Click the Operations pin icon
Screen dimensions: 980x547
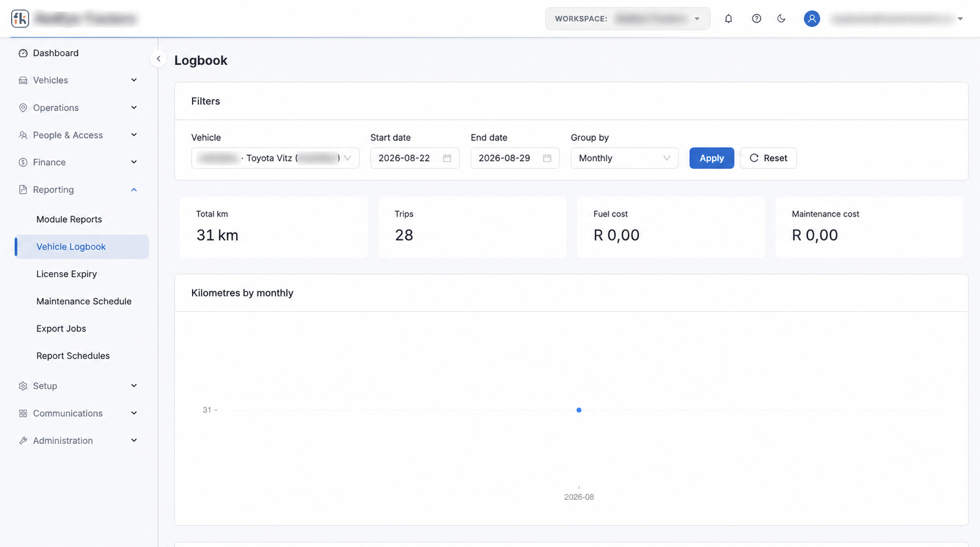point(23,108)
